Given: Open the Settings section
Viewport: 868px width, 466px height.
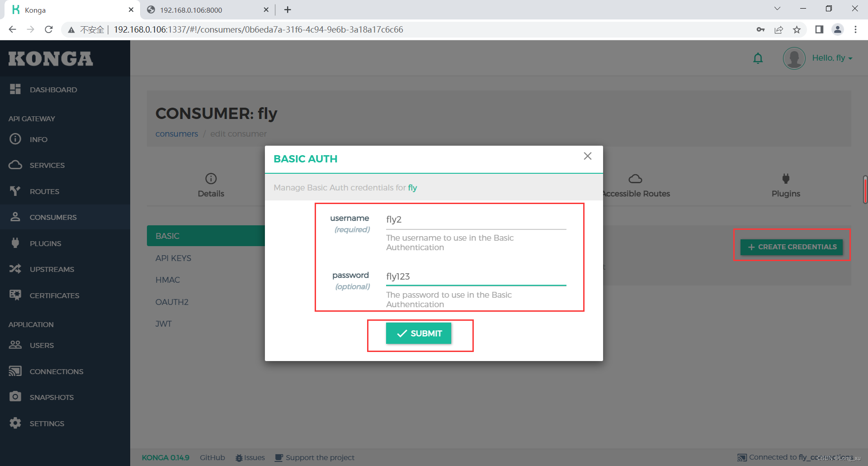Looking at the screenshot, I should tap(47, 423).
